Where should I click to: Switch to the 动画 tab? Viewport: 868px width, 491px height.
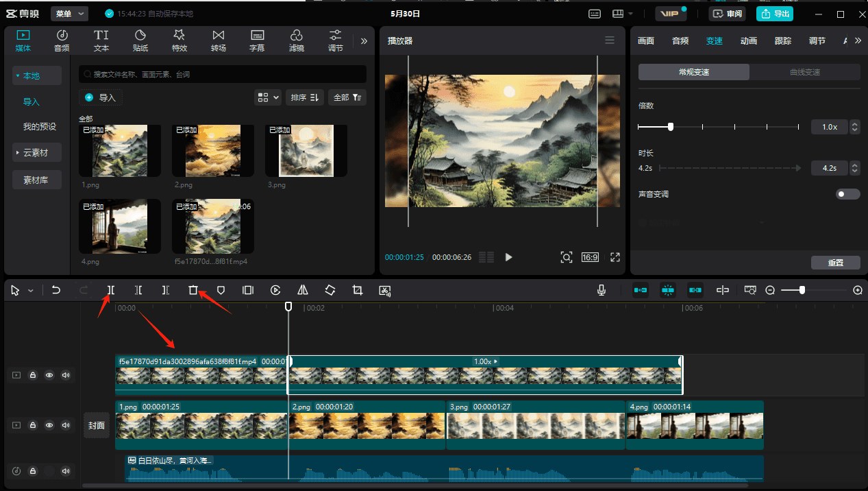point(749,40)
